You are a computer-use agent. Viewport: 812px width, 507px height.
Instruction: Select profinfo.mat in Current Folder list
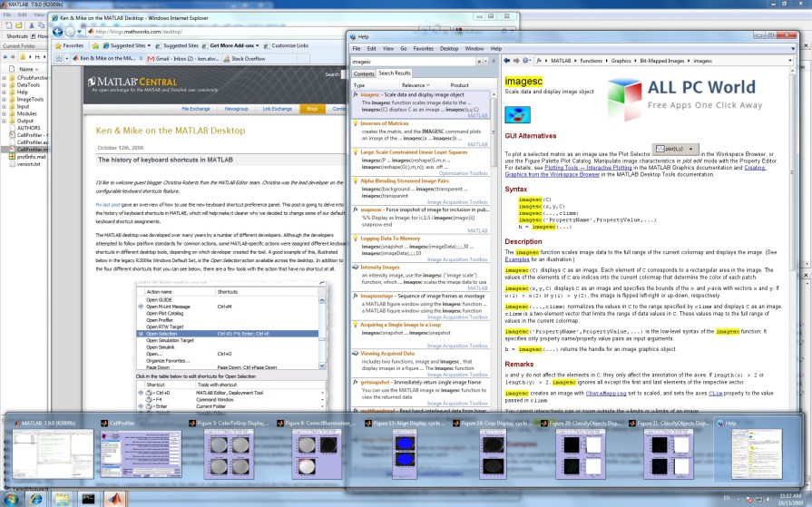tap(31, 156)
